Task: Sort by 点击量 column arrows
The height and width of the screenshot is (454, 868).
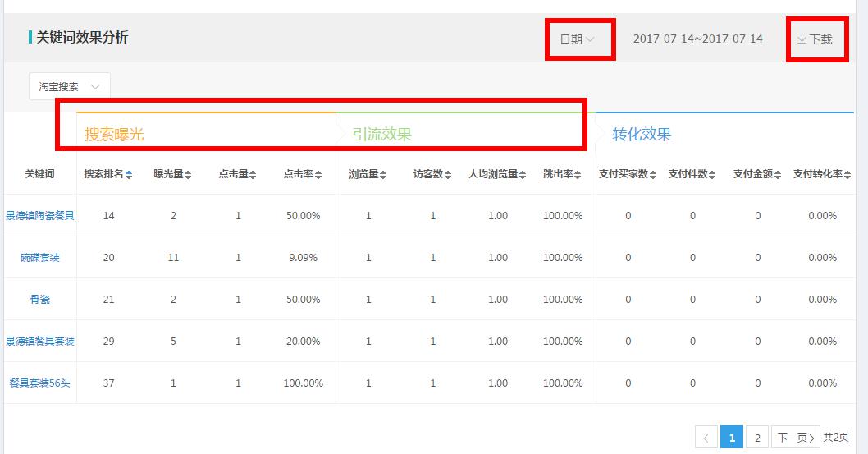Action: (253, 175)
